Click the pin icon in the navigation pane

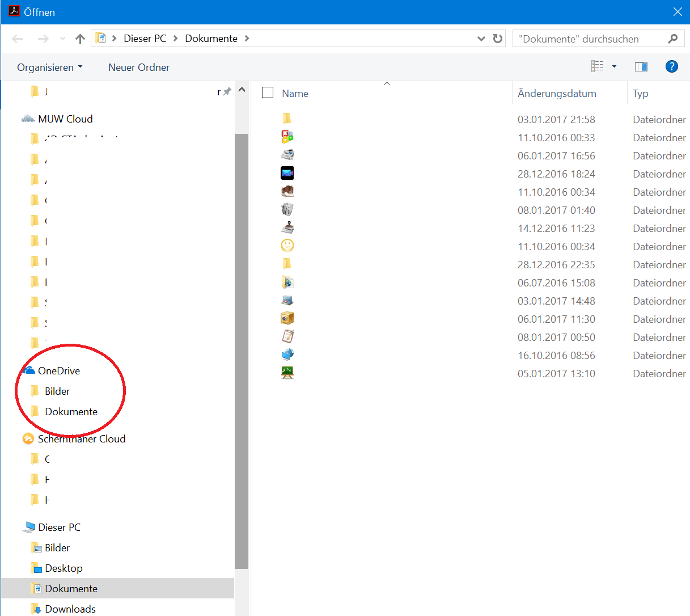(x=226, y=91)
